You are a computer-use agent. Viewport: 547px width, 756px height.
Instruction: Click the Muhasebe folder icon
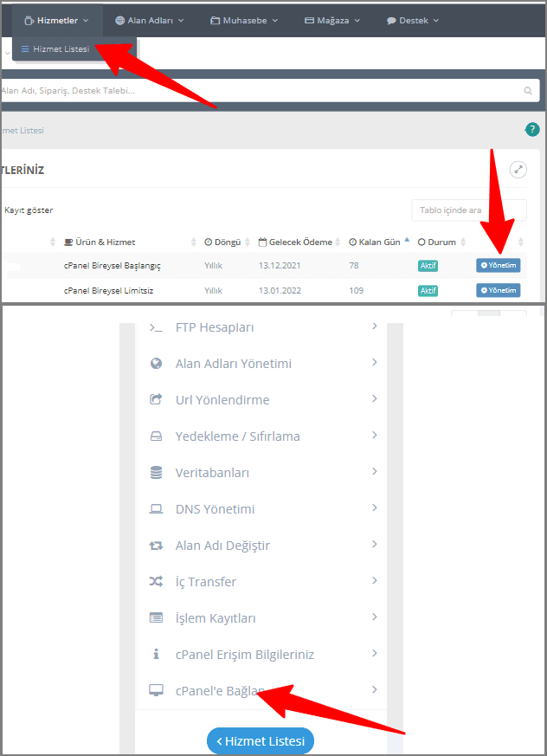216,21
